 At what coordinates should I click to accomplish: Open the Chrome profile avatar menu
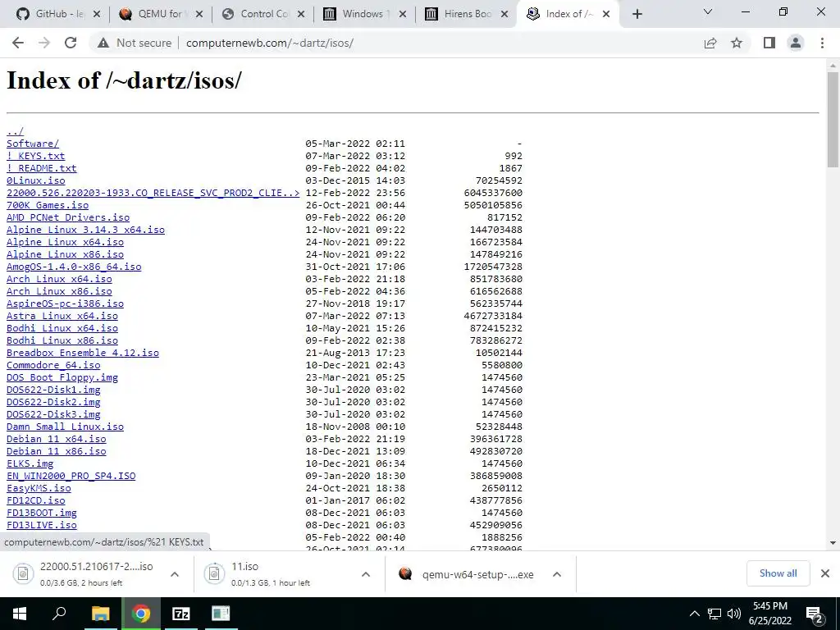click(x=796, y=43)
